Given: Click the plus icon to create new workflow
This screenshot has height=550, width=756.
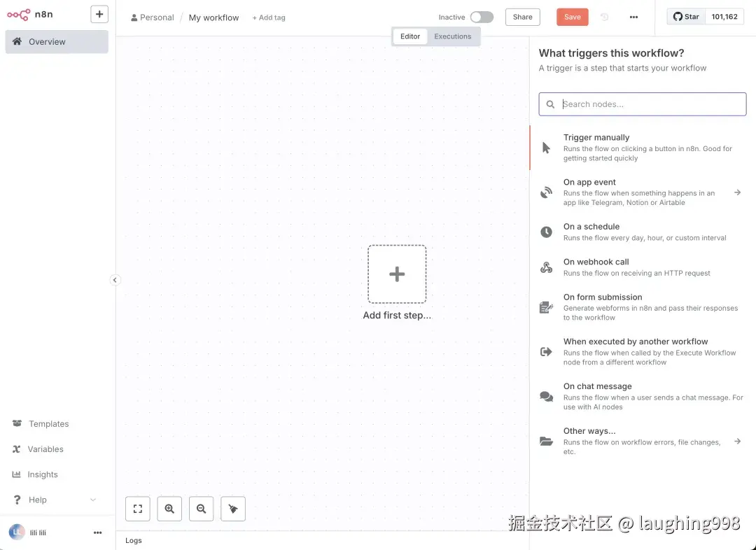Looking at the screenshot, I should (x=99, y=14).
